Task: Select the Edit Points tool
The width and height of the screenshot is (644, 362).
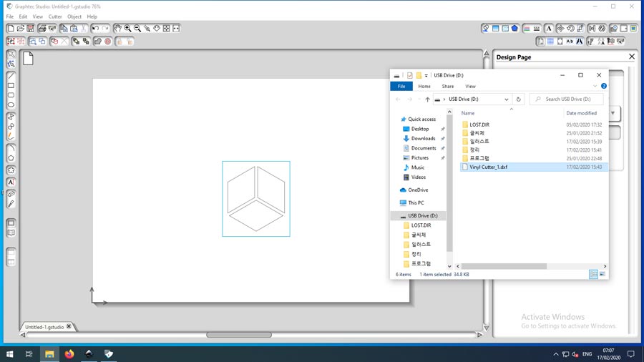Action: coord(11,64)
